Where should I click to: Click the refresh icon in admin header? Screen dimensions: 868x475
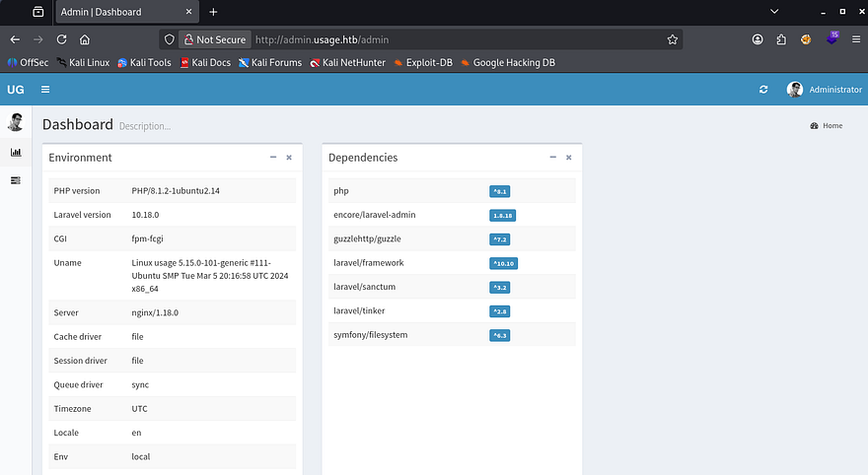[x=762, y=90]
